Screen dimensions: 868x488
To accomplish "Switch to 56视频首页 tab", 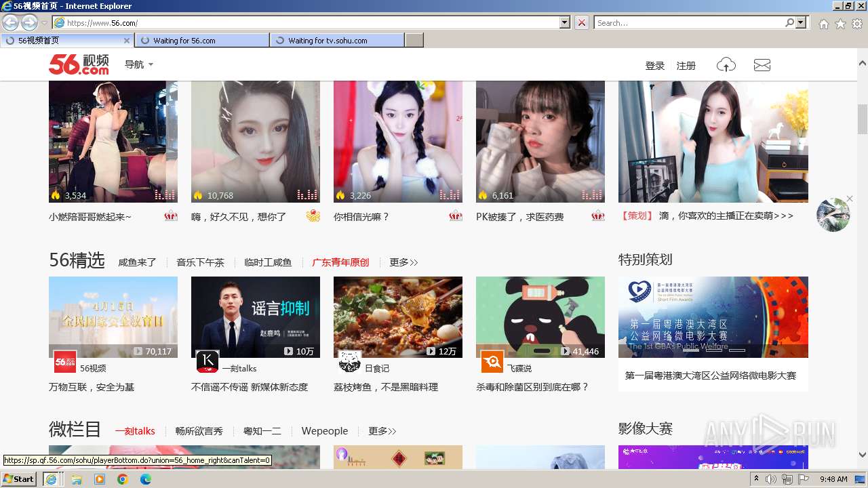I will pos(66,41).
